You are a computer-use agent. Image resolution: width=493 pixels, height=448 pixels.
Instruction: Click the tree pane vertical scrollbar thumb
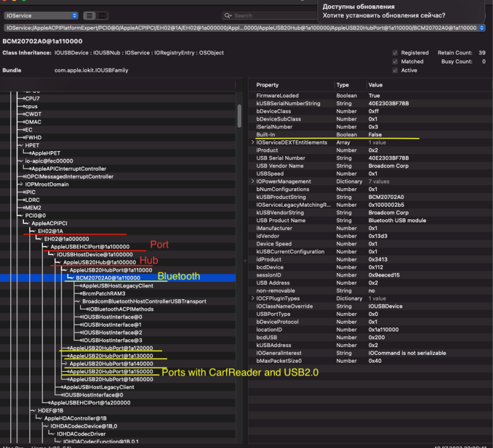(x=239, y=116)
